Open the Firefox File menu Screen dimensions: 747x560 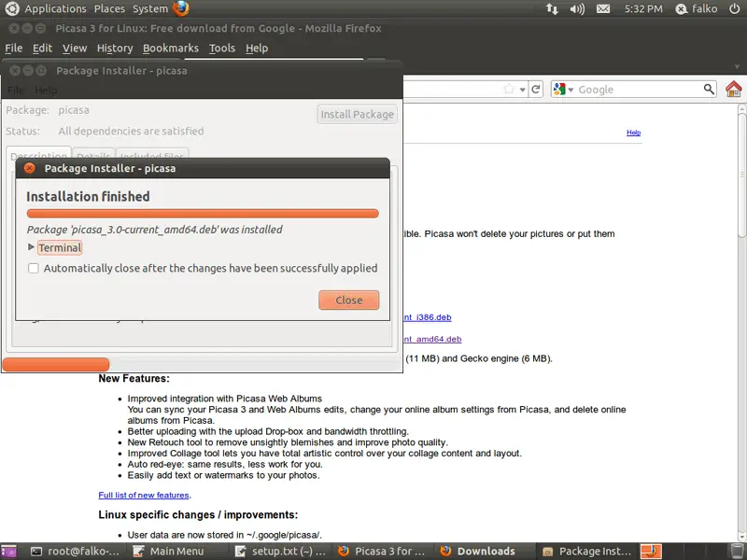tap(13, 49)
